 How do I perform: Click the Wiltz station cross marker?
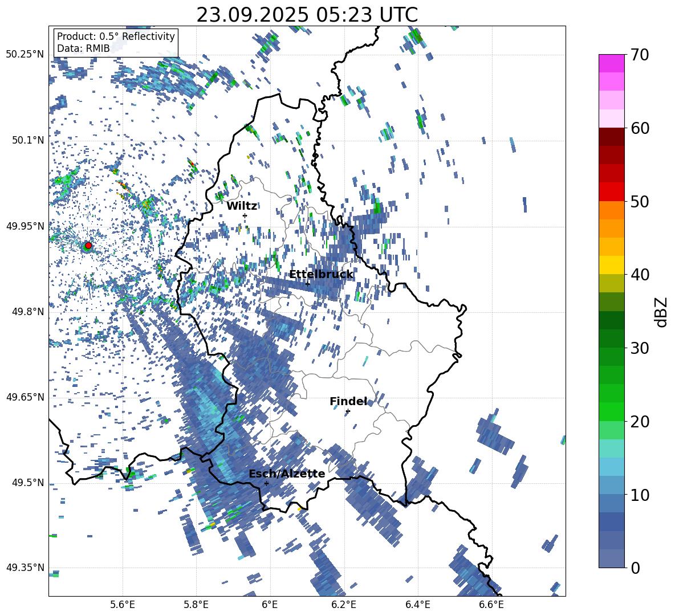245,215
